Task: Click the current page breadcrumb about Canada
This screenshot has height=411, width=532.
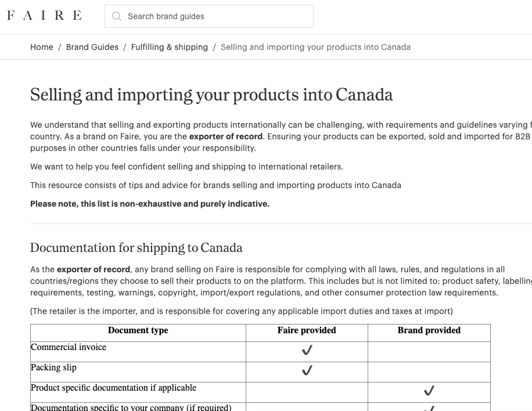Action: tap(315, 47)
